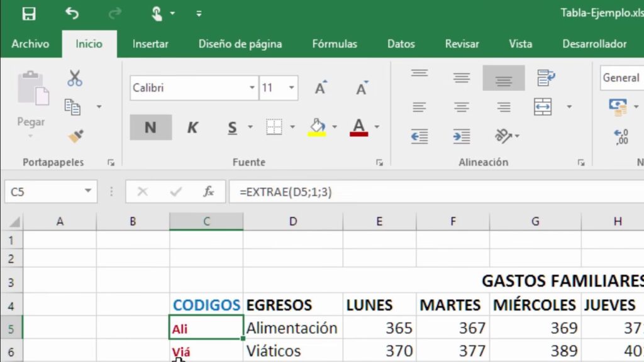The height and width of the screenshot is (362, 644).
Task: Click the Save icon in title bar
Action: (x=29, y=13)
